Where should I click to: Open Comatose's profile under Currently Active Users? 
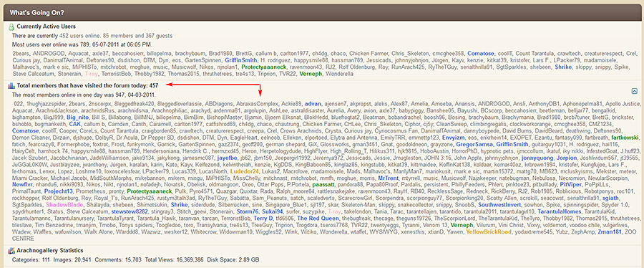(481, 54)
